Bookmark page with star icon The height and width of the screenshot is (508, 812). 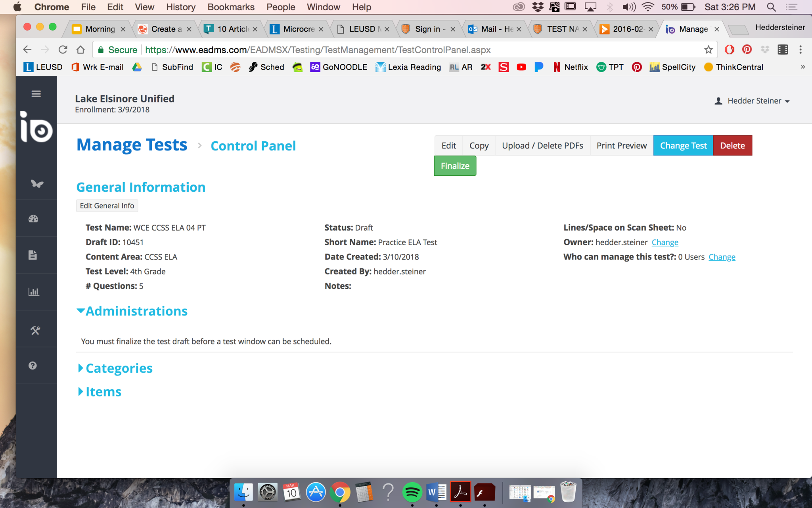click(708, 50)
